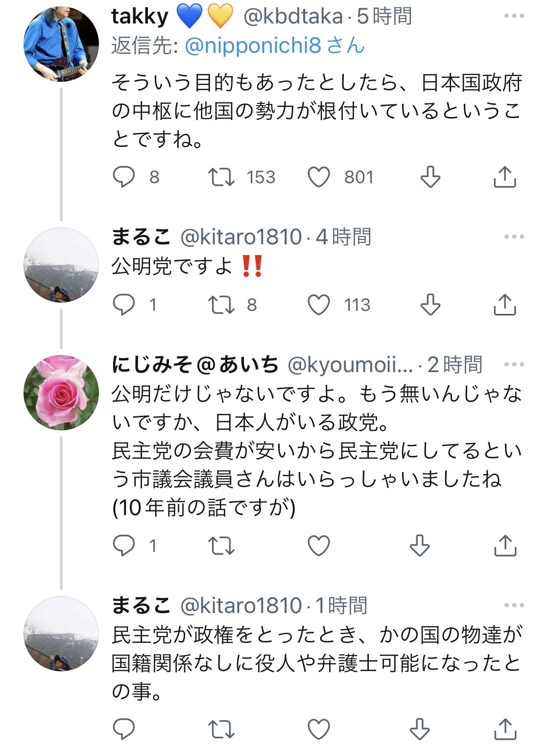Open the @nipponichi8 profile link
This screenshot has width=551, height=756.
253,46
